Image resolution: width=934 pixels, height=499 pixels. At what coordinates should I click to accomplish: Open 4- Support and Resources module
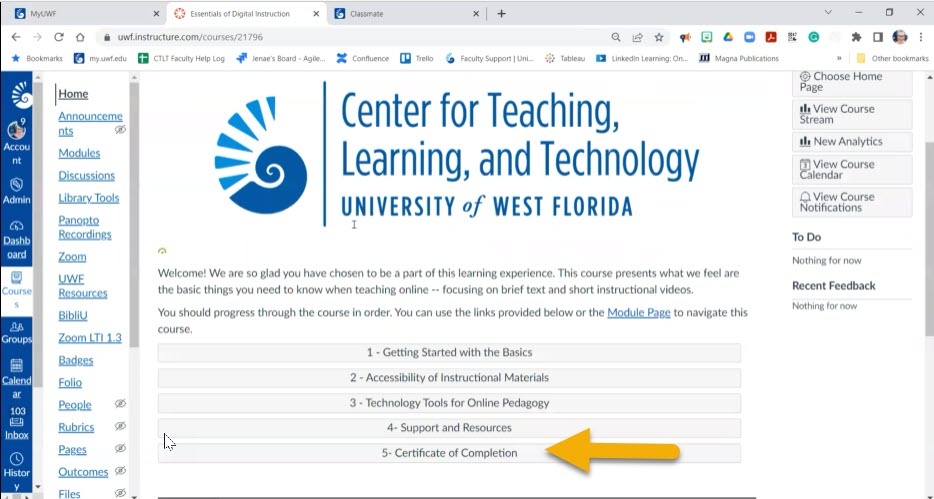tap(449, 428)
